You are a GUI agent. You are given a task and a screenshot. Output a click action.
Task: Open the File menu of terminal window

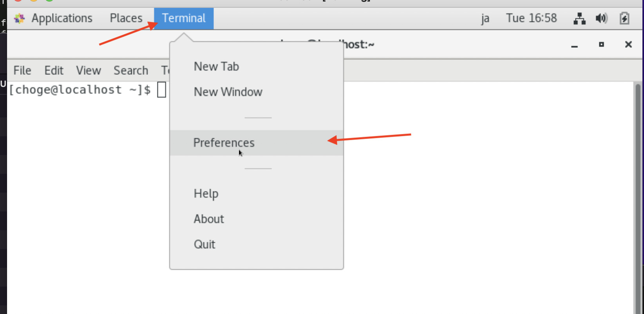point(22,70)
